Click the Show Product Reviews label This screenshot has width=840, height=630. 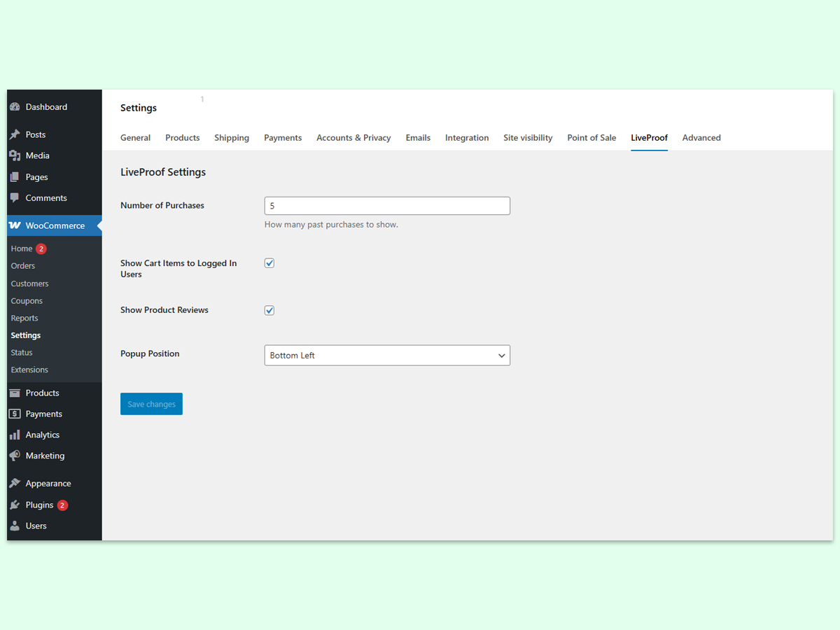164,310
